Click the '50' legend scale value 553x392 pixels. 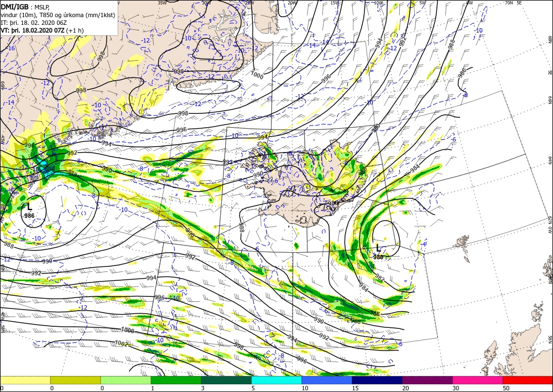506,388
